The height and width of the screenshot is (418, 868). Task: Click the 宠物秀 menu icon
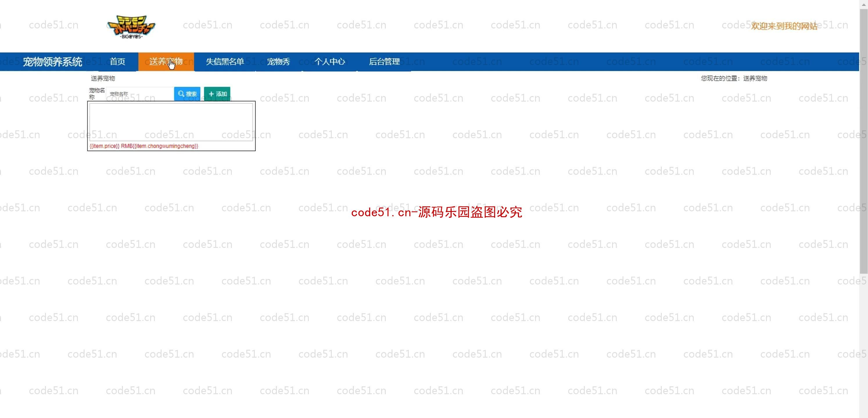point(279,61)
